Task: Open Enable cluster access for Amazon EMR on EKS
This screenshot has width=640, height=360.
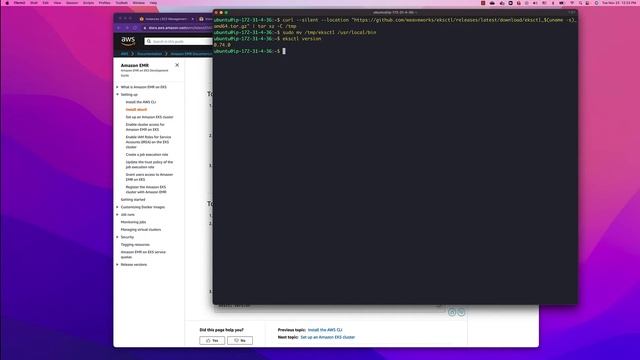Action: [x=145, y=127]
